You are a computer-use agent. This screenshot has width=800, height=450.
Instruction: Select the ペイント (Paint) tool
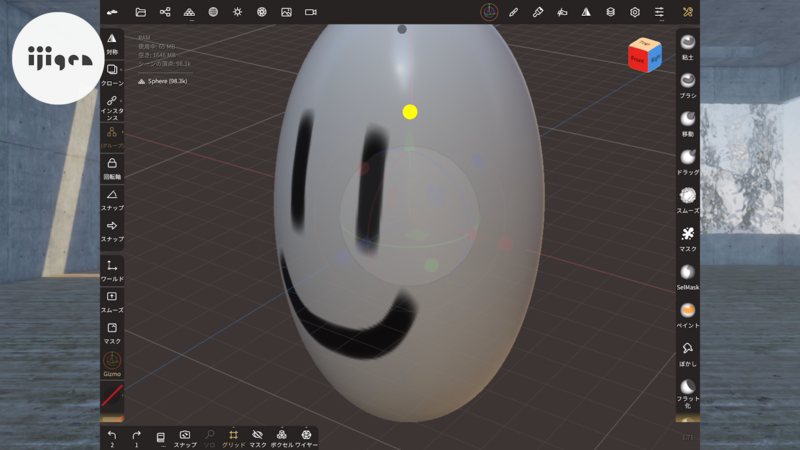(x=688, y=315)
